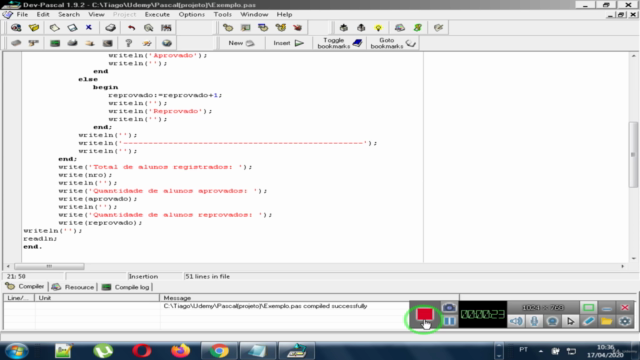
Task: Open the Options menu
Action: (191, 14)
